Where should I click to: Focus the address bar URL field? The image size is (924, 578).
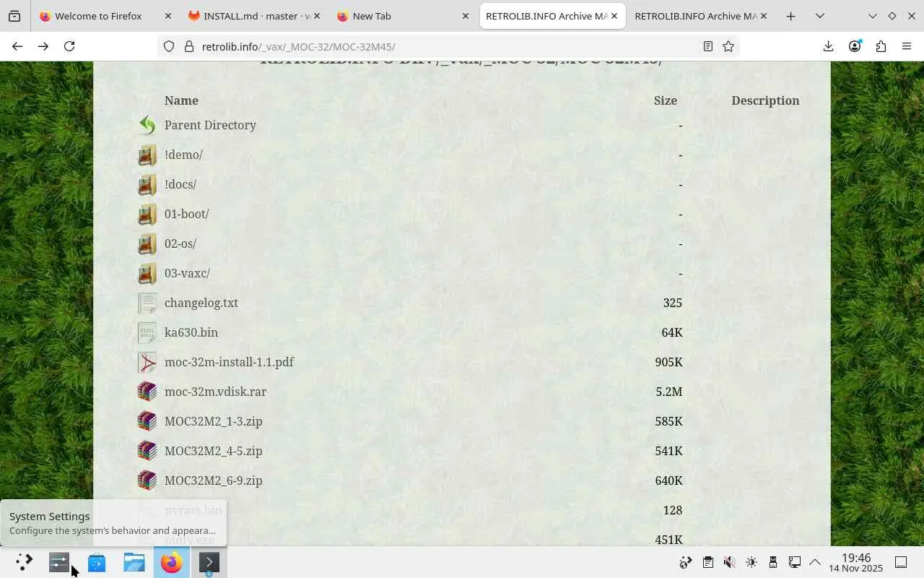(448, 46)
